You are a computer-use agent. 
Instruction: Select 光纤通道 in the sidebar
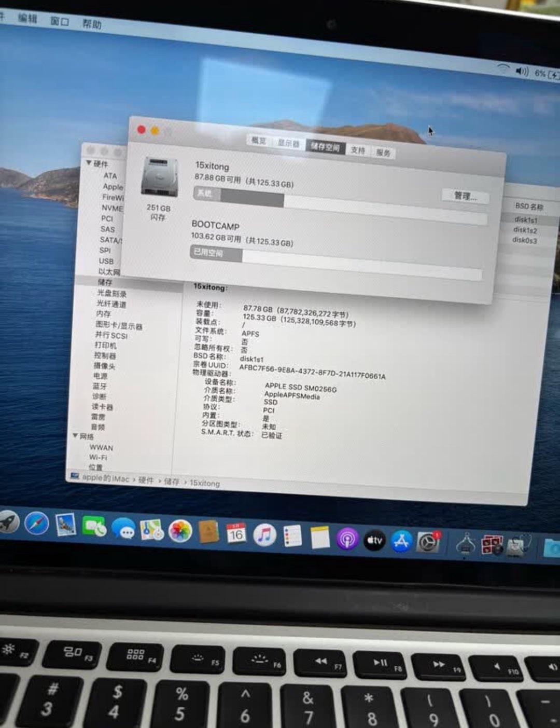(111, 304)
